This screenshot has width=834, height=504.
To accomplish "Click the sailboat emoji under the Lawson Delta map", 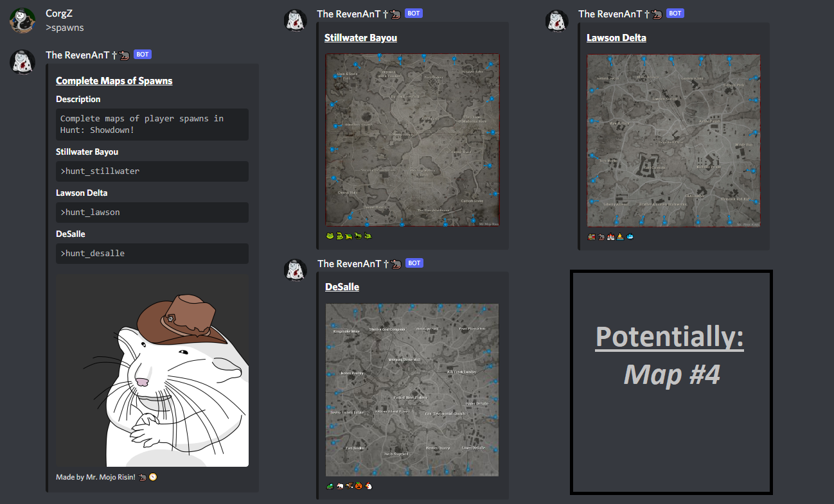I will [x=619, y=236].
